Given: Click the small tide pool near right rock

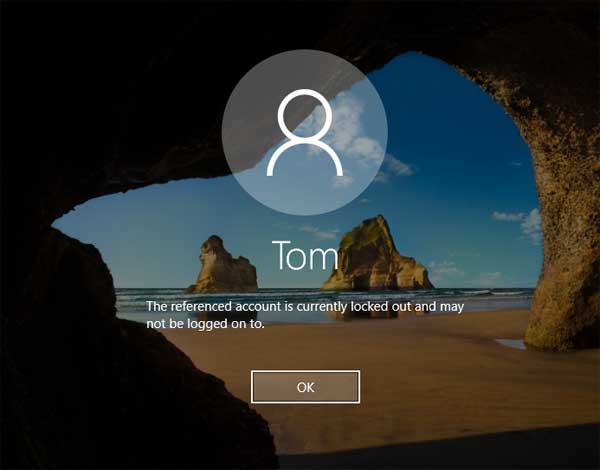Looking at the screenshot, I should tap(512, 343).
